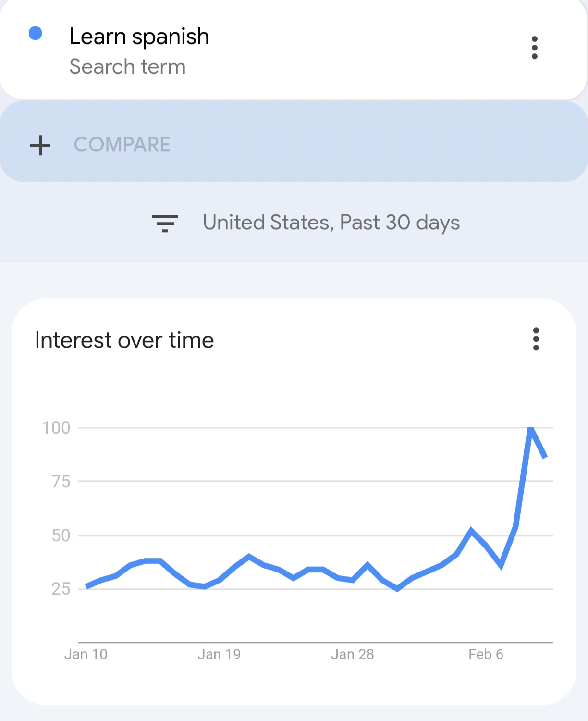Screen dimensions: 588x721
Task: Open the Interest over time card options menu
Action: 536,339
